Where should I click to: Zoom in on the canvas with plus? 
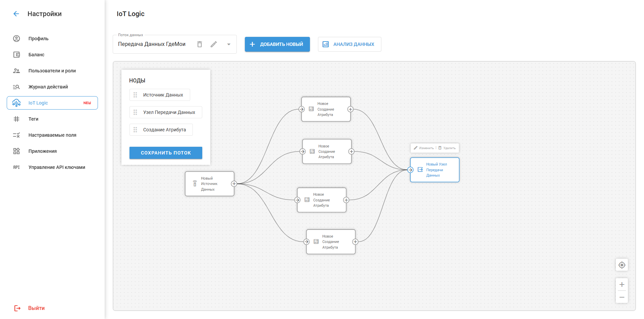(622, 284)
